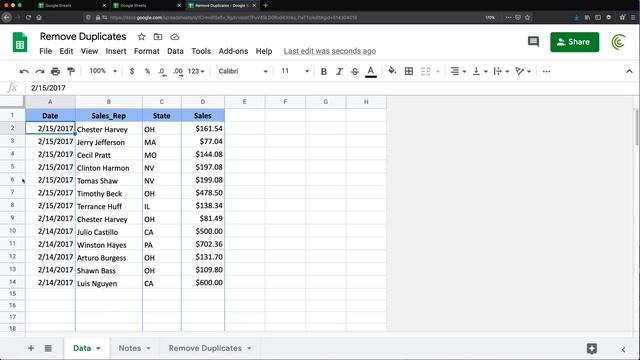640x360 pixels.
Task: Open the View menu
Action: click(89, 51)
